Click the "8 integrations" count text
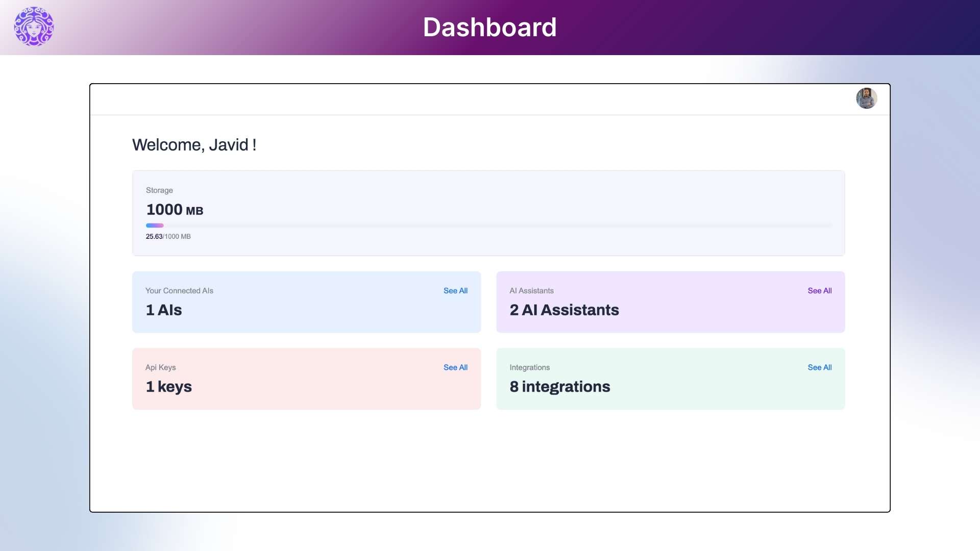Viewport: 980px width, 551px height. (560, 387)
